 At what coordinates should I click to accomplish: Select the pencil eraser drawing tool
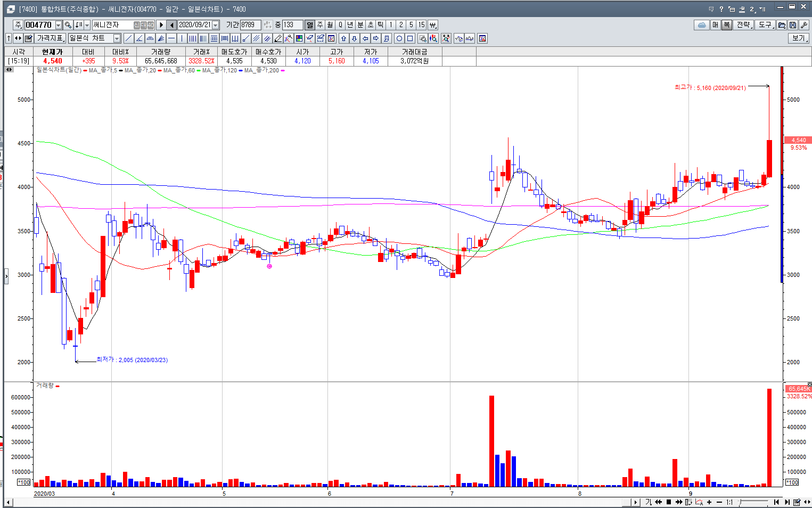pyautogui.click(x=278, y=38)
